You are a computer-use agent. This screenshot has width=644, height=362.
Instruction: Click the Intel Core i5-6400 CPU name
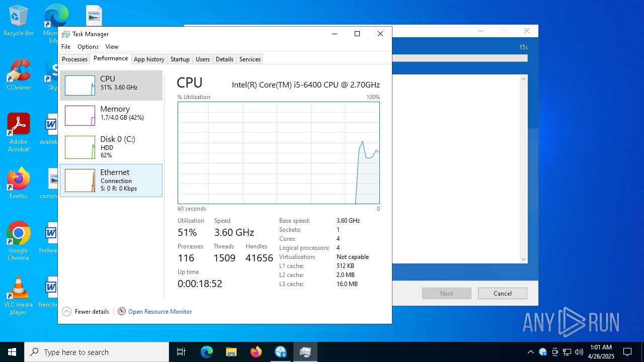306,85
